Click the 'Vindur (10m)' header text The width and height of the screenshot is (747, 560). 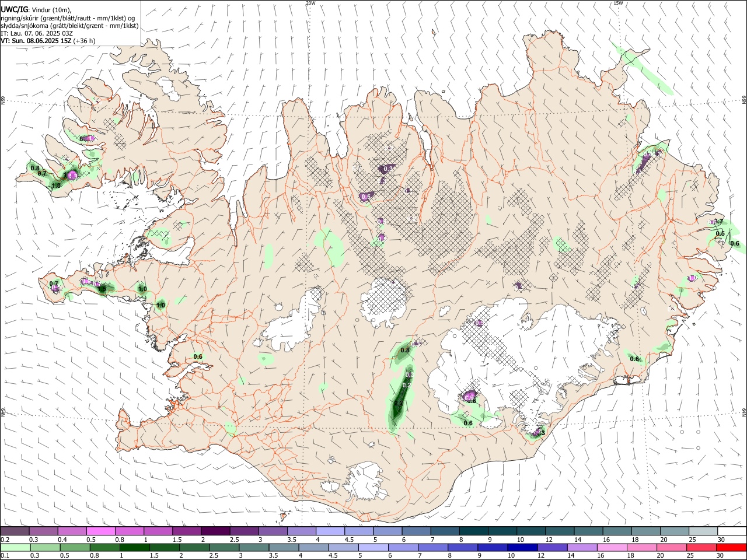(51, 10)
